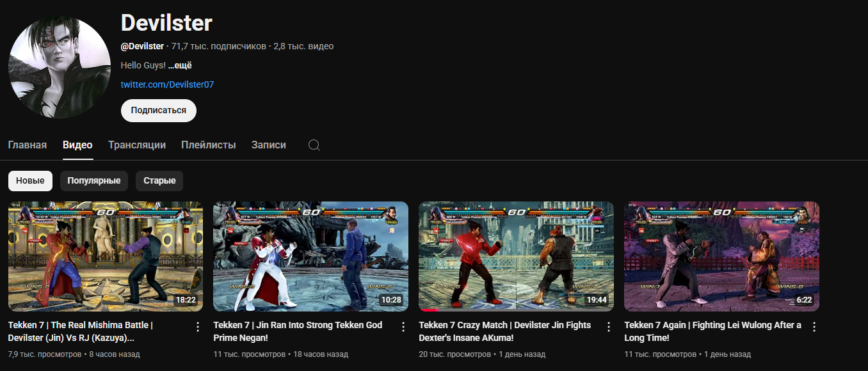This screenshot has width=868, height=371.
Task: Open the Трансляции tab
Action: pos(137,145)
